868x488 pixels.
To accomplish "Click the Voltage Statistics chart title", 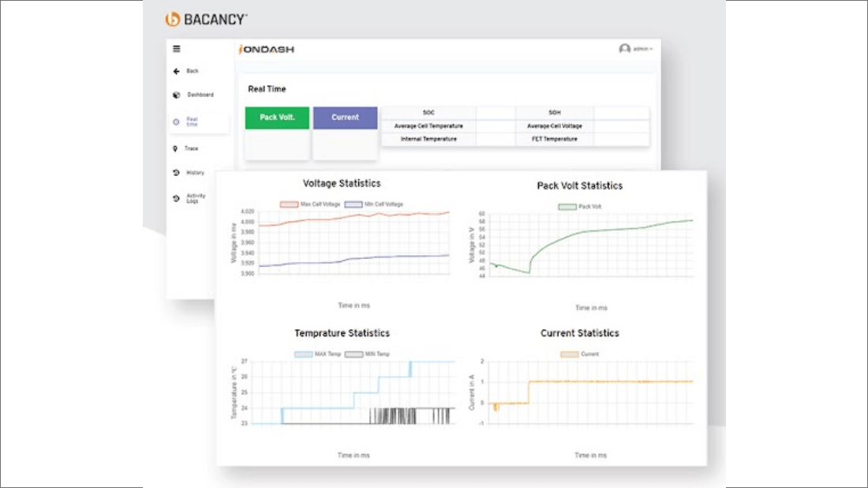I will pyautogui.click(x=342, y=183).
